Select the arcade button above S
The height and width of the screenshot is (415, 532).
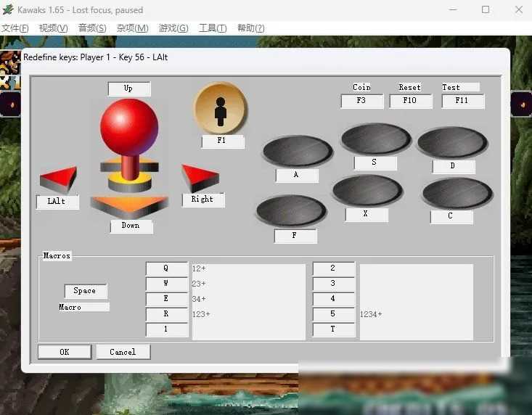point(375,138)
